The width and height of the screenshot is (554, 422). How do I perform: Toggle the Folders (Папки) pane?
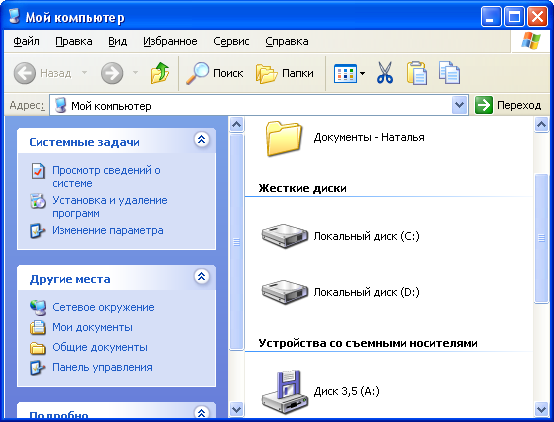point(285,73)
